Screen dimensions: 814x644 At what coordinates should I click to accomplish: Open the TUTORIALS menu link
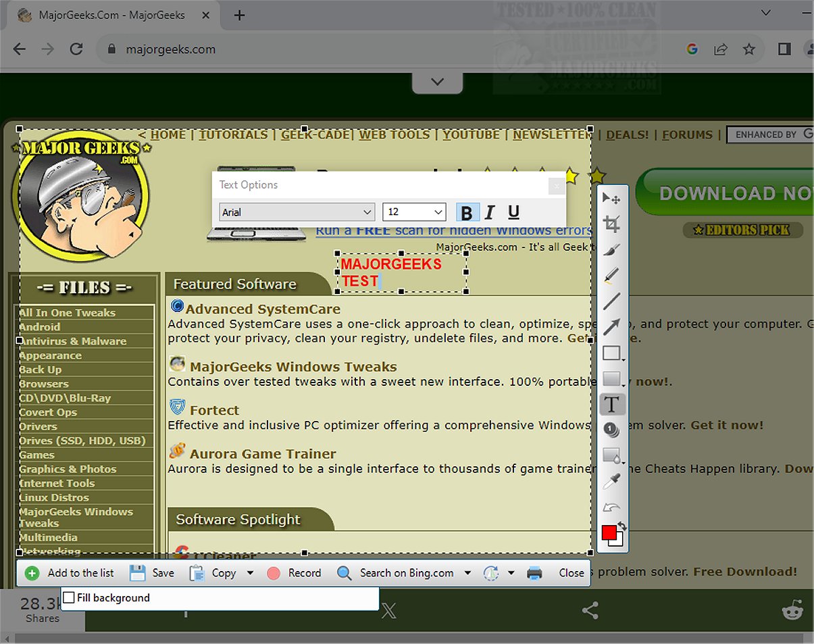click(232, 134)
